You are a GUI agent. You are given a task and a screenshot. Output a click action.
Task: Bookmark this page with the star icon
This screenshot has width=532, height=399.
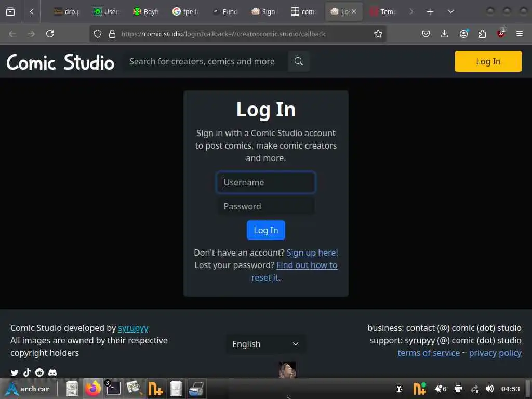[378, 34]
